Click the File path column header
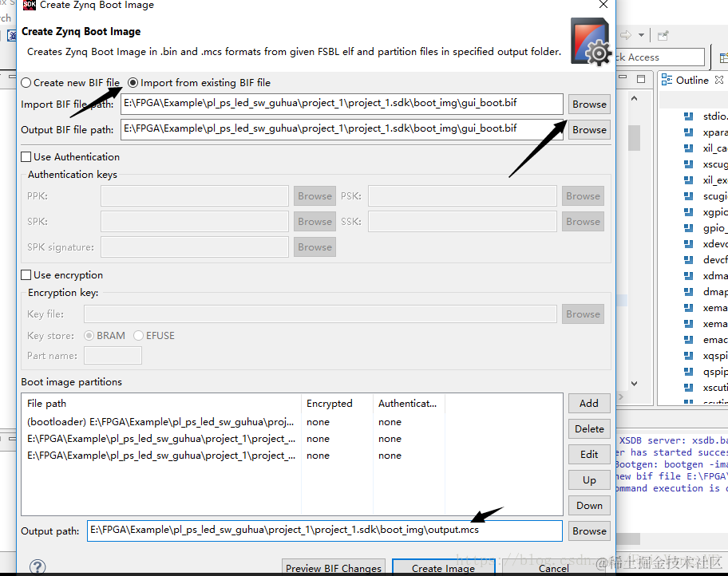 [x=161, y=404]
